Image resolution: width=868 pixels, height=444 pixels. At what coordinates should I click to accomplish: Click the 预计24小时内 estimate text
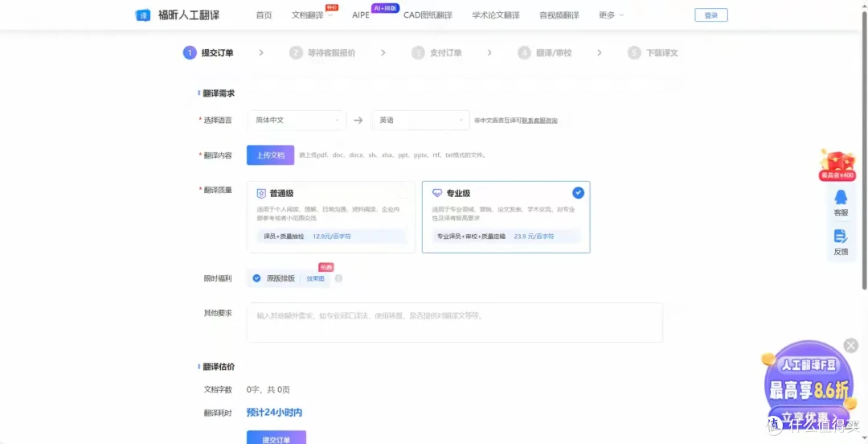pos(275,413)
